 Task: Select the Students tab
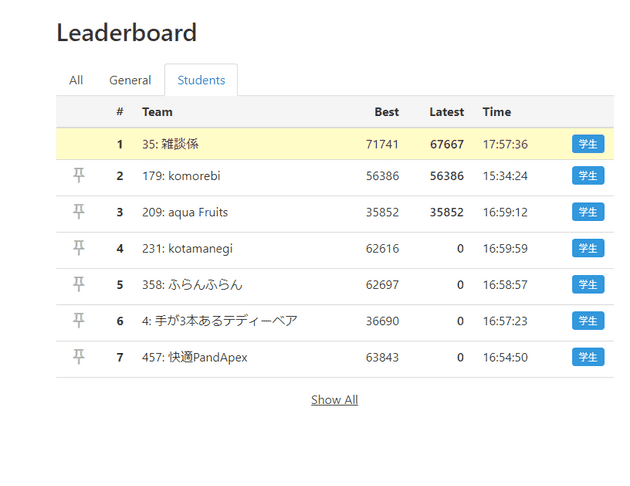[201, 80]
